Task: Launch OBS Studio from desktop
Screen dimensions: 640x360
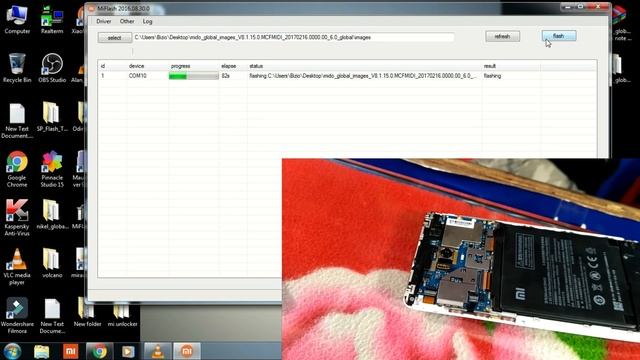Action: pos(52,68)
